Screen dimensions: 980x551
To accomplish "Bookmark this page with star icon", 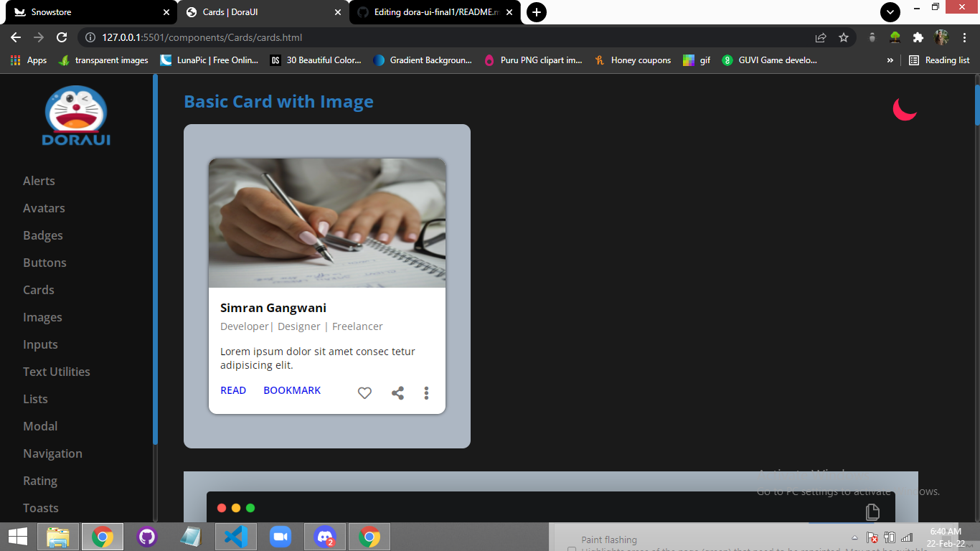I will pyautogui.click(x=844, y=37).
